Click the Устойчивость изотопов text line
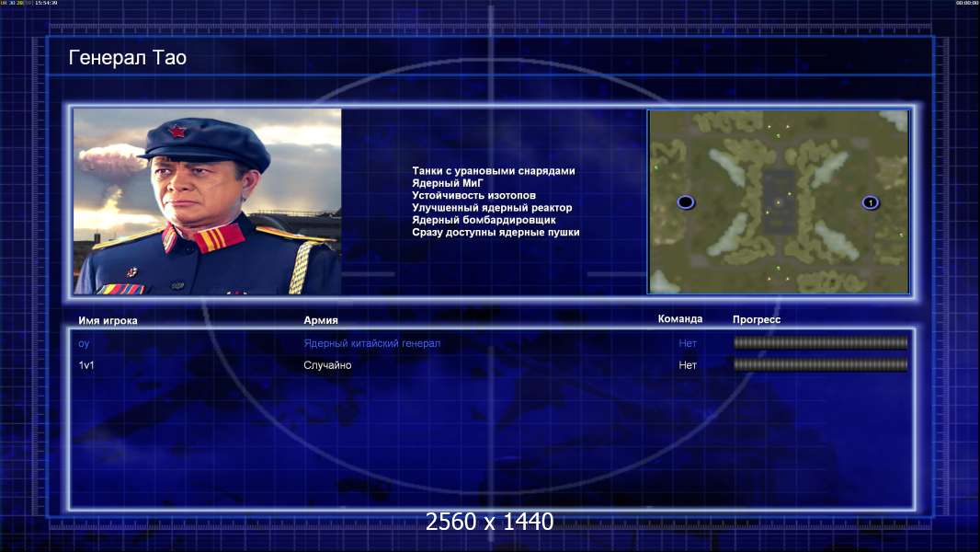This screenshot has width=980, height=552. (473, 195)
